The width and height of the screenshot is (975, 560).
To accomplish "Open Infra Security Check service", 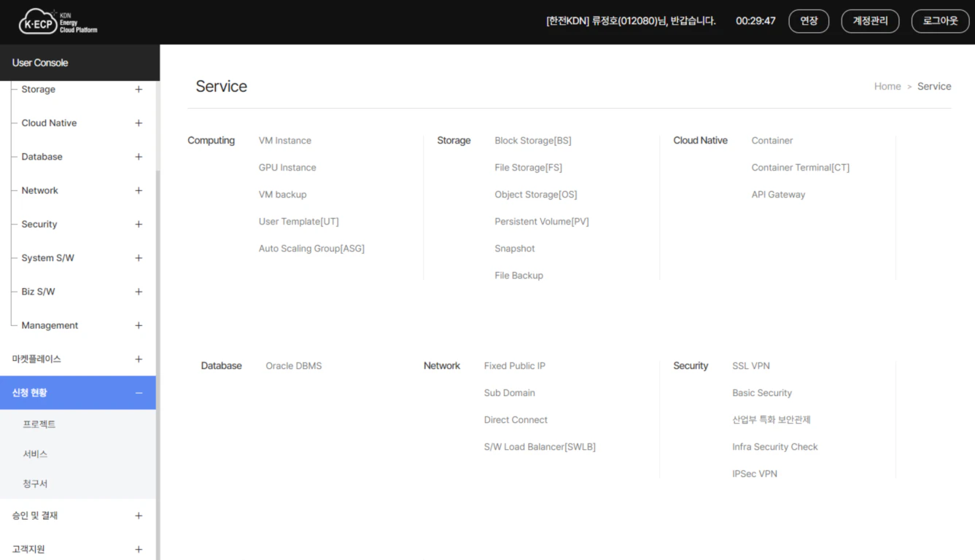I will pos(775,447).
